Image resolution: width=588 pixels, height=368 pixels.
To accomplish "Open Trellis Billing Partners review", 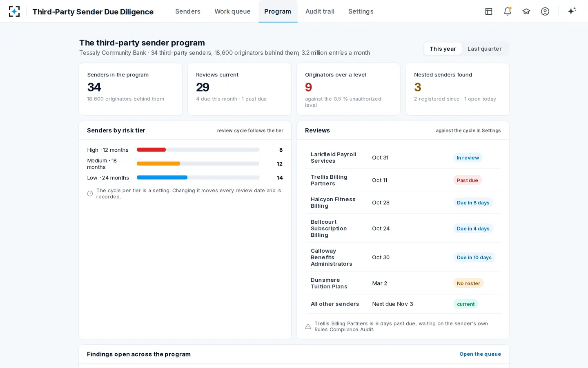I will 403,180.
